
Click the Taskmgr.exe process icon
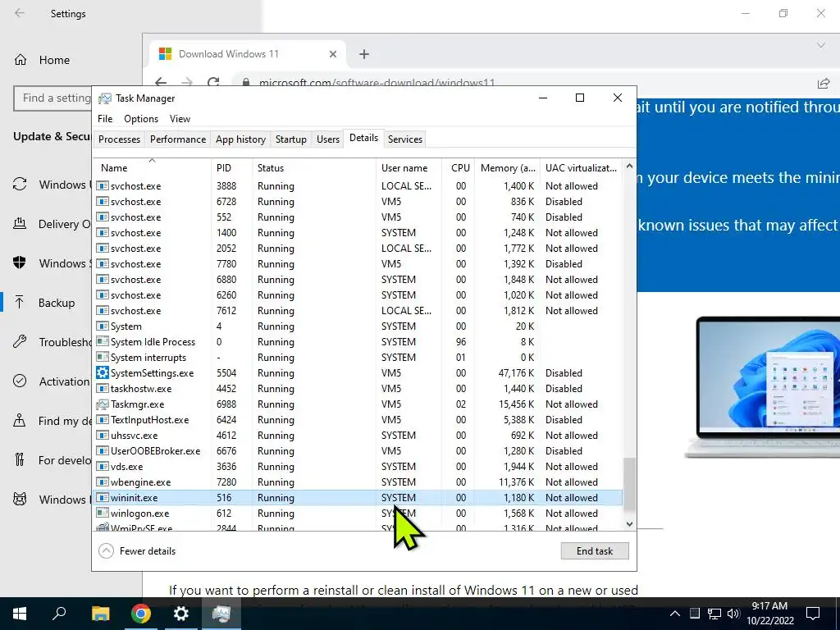pos(103,404)
